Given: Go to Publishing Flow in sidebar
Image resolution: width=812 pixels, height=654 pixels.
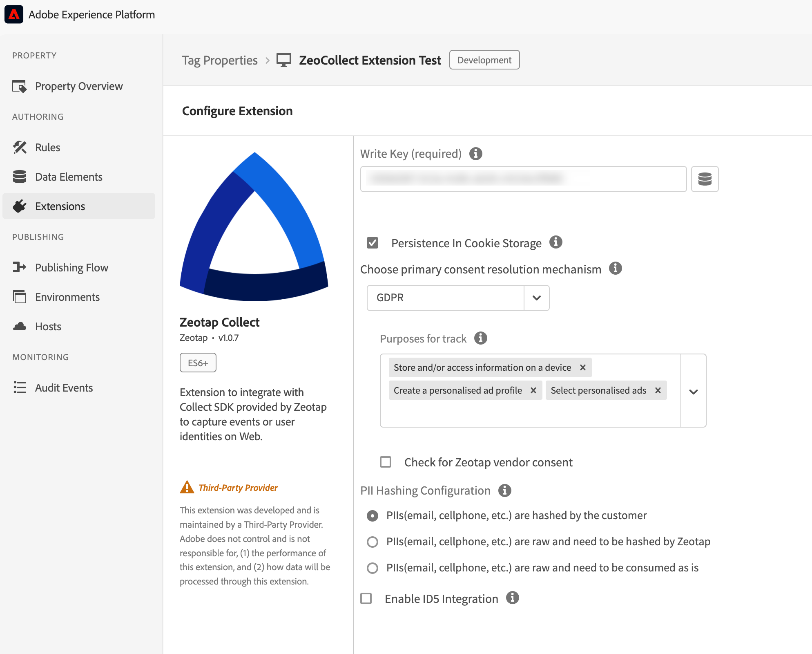Looking at the screenshot, I should click(x=71, y=268).
